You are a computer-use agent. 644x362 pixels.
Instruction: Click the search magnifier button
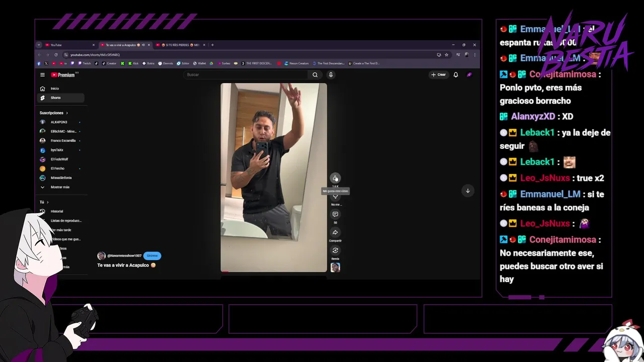[315, 75]
